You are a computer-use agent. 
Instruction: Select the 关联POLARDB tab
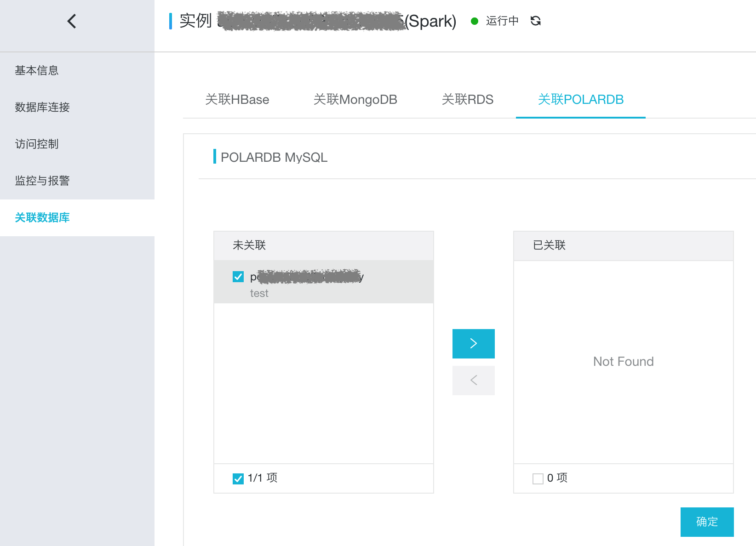(581, 99)
